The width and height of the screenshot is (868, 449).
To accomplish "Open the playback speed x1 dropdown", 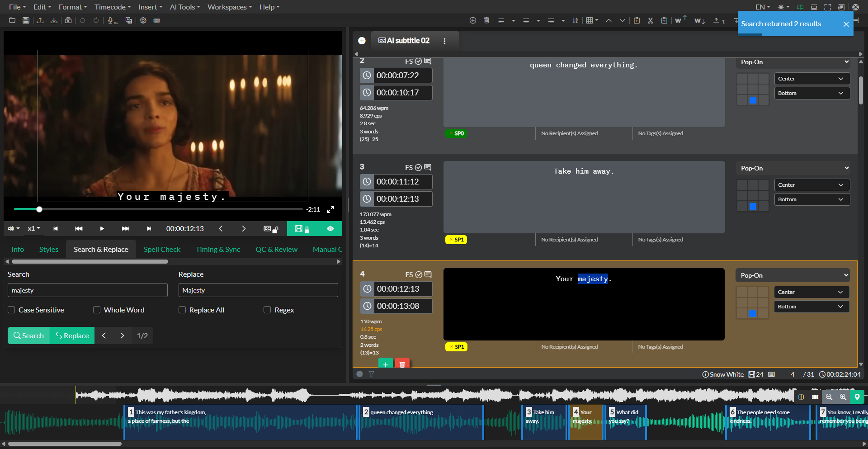I will coord(34,229).
